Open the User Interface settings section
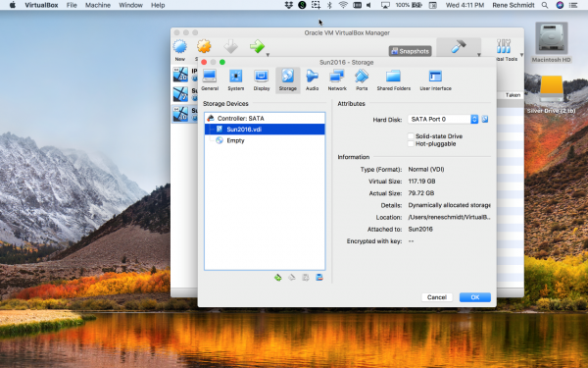The width and height of the screenshot is (588, 368). (435, 80)
